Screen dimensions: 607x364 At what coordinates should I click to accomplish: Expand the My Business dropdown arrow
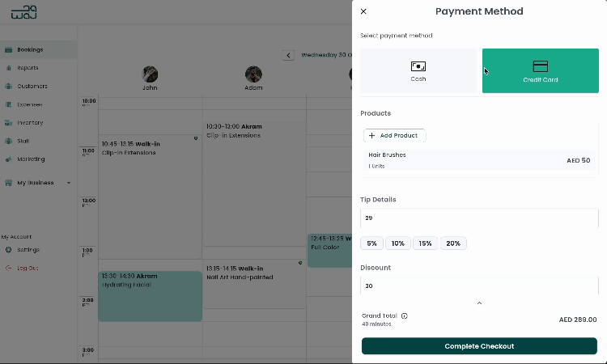(x=69, y=183)
